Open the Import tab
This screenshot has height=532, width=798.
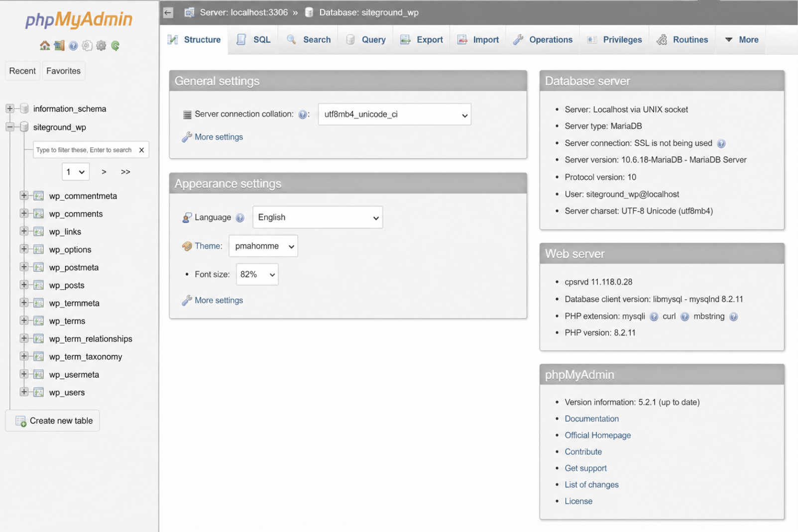click(478, 40)
